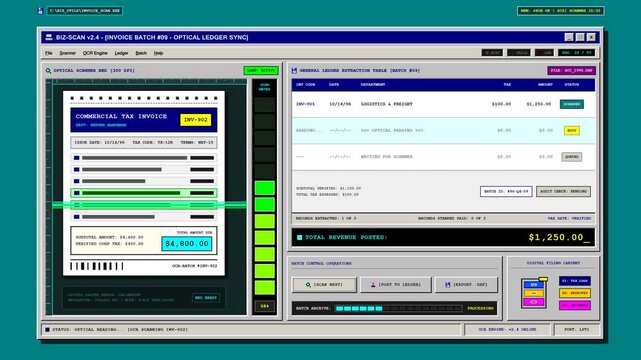Open the OCR Engine menu
641x360 pixels.
click(x=95, y=53)
